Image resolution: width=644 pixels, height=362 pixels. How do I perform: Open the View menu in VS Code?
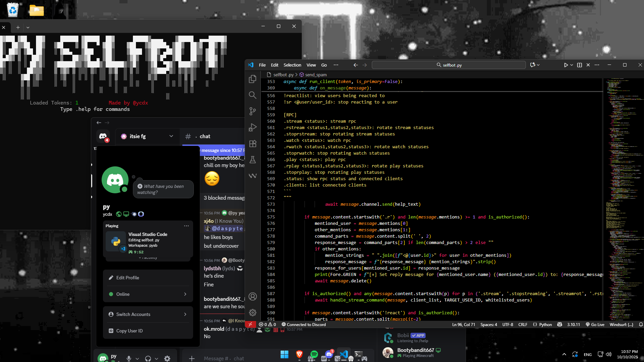point(311,65)
